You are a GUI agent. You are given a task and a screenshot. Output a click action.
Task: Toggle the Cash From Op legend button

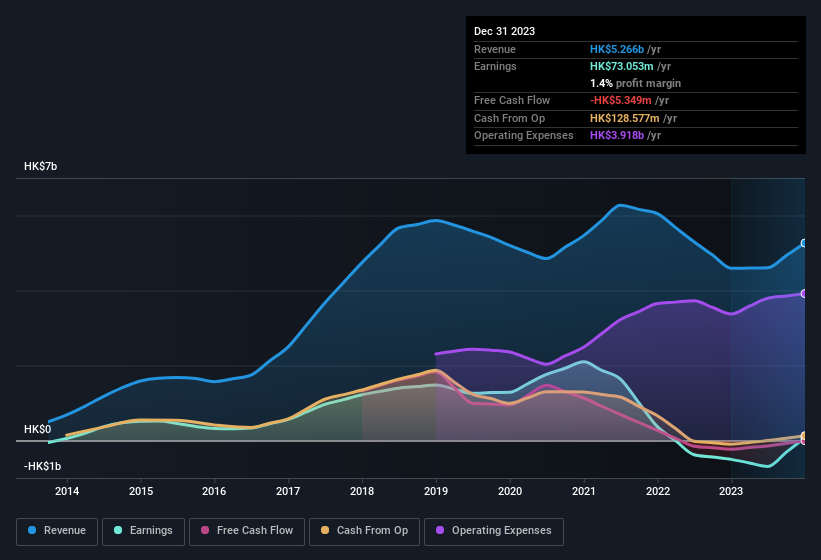click(x=364, y=531)
